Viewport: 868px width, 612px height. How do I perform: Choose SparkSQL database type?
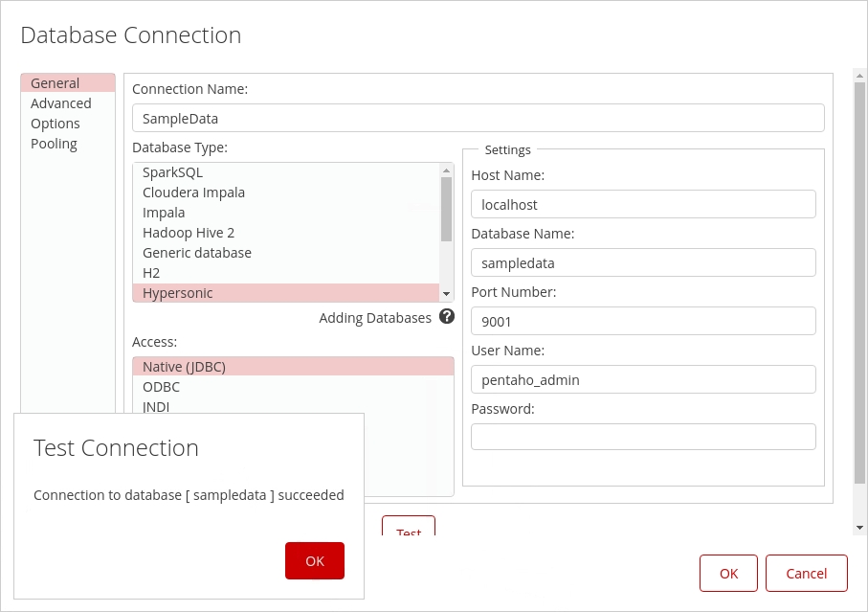point(173,172)
